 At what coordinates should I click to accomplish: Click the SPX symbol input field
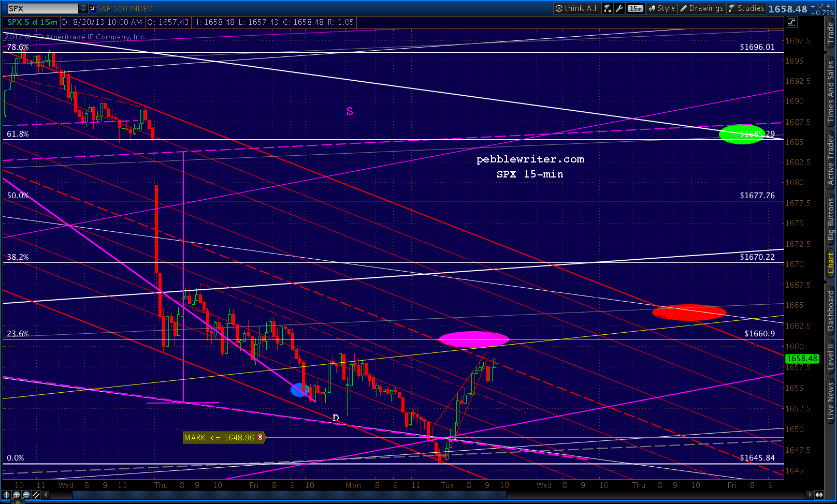point(42,8)
